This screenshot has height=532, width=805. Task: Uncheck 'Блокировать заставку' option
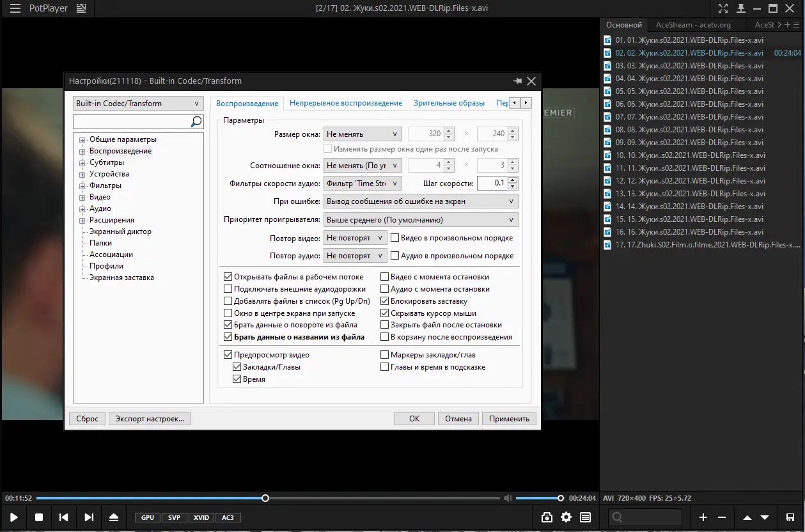click(385, 301)
